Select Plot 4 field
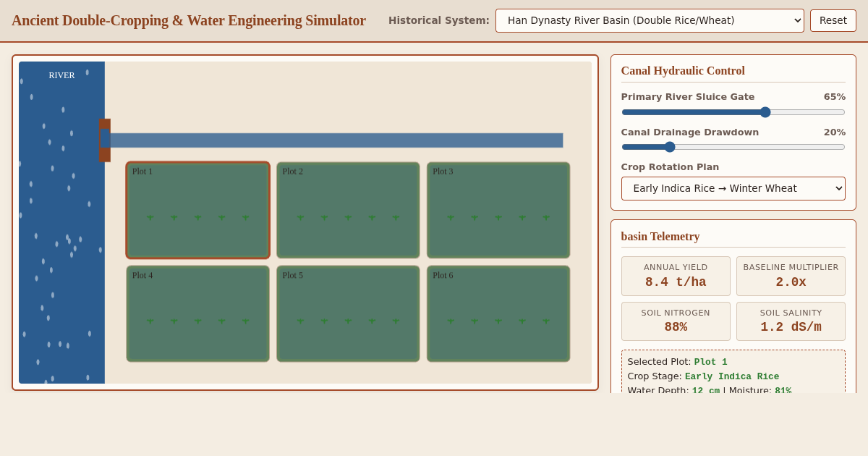 point(198,313)
